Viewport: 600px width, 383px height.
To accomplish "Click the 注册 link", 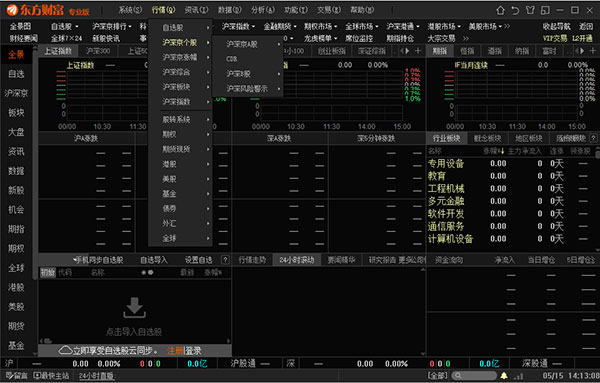I will (x=175, y=350).
